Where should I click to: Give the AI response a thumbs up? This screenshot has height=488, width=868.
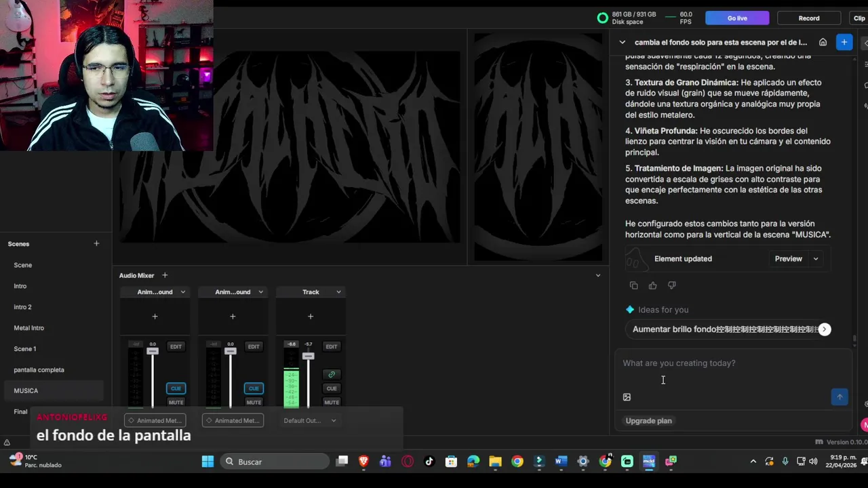click(652, 285)
